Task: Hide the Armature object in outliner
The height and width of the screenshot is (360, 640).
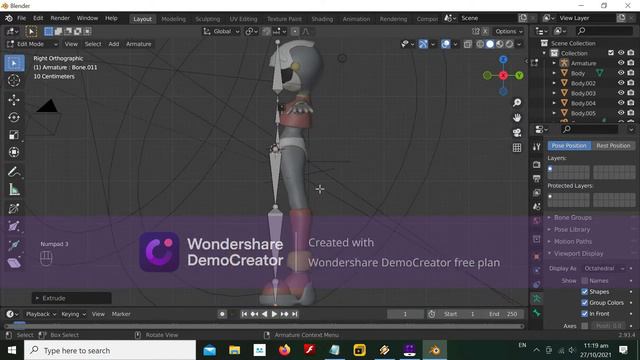Action: (x=621, y=63)
